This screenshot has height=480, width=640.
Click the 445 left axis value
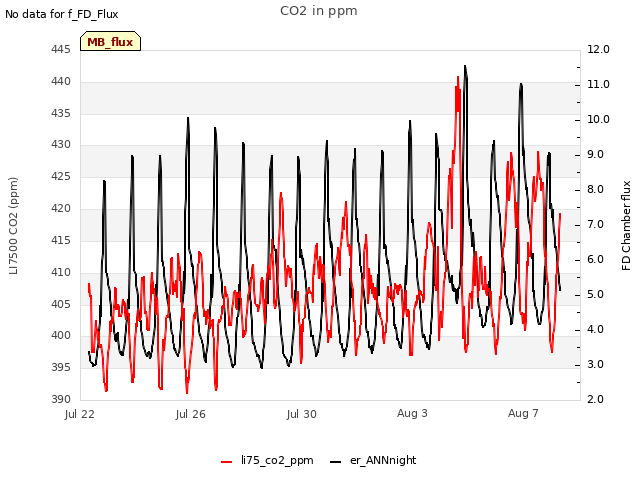point(61,49)
